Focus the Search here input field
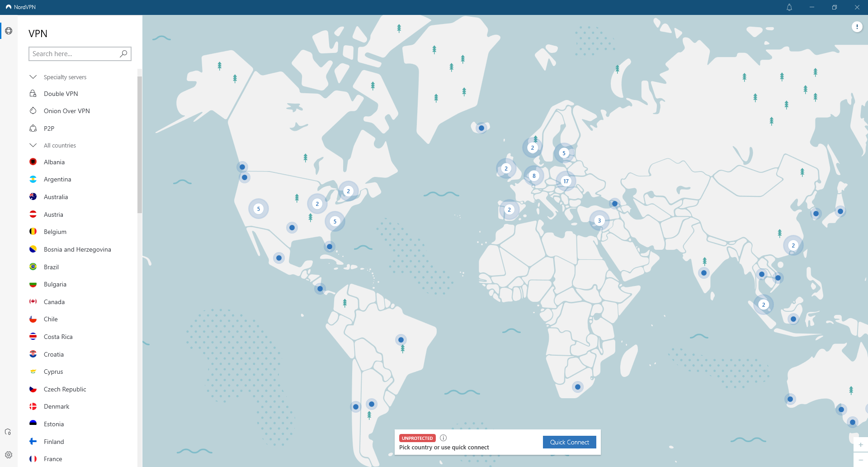This screenshot has width=868, height=467. pos(80,54)
